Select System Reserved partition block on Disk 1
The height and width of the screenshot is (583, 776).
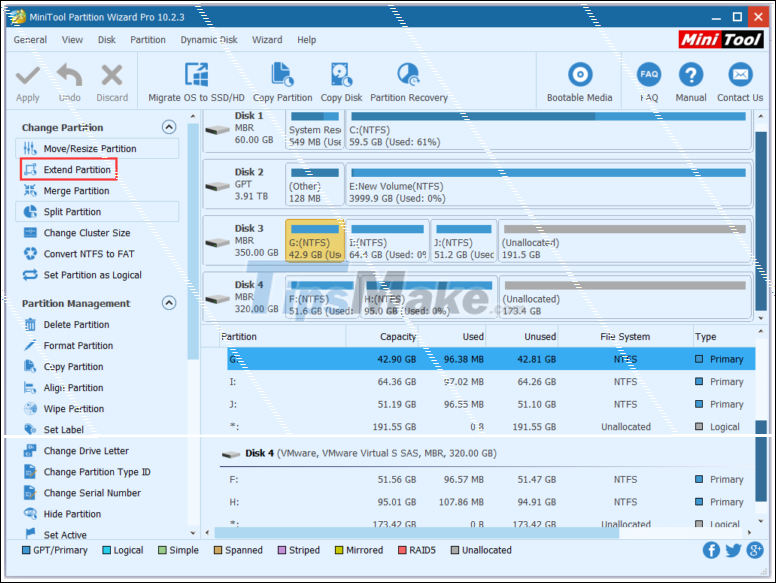[x=315, y=130]
